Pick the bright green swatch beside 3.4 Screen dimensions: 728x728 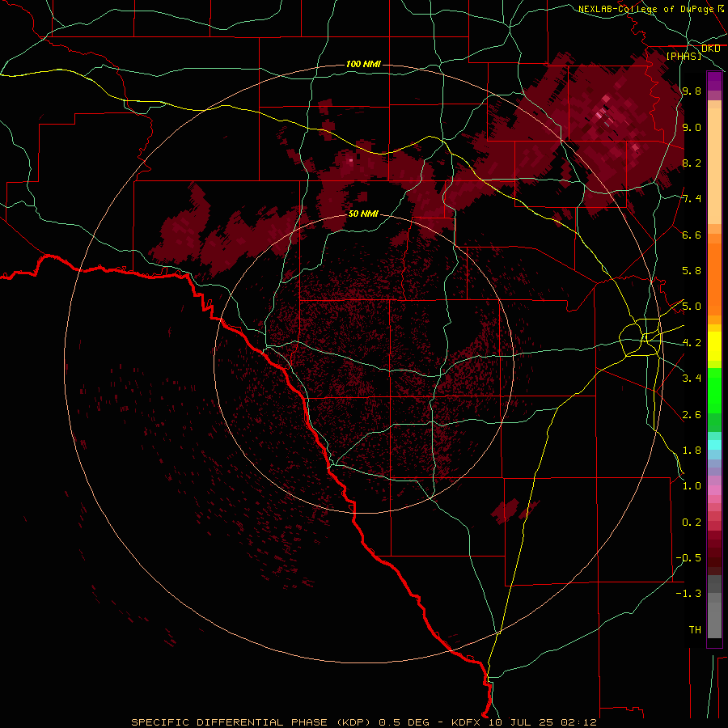coord(714,390)
